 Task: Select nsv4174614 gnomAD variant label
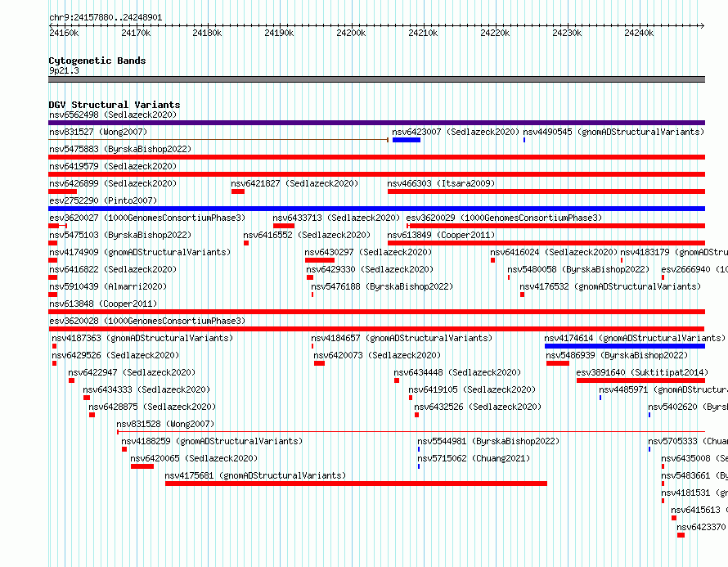click(x=635, y=338)
